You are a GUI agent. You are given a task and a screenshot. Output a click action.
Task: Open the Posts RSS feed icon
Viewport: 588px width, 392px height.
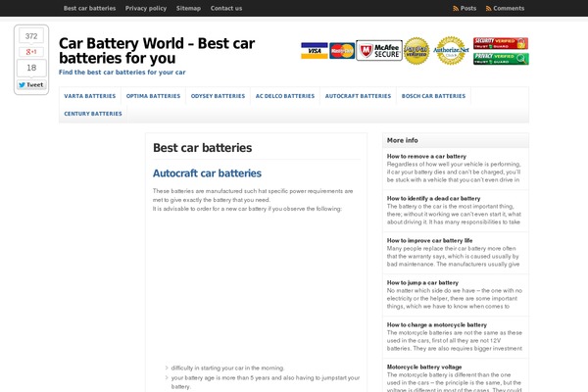point(456,8)
